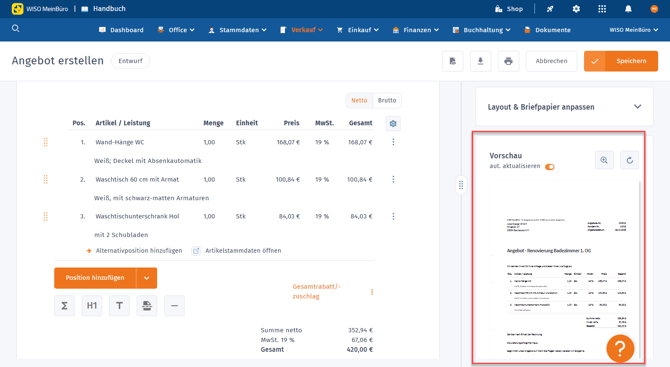Viewport: 670px width, 367px height.
Task: Click the panel resize handle
Action: click(x=461, y=185)
